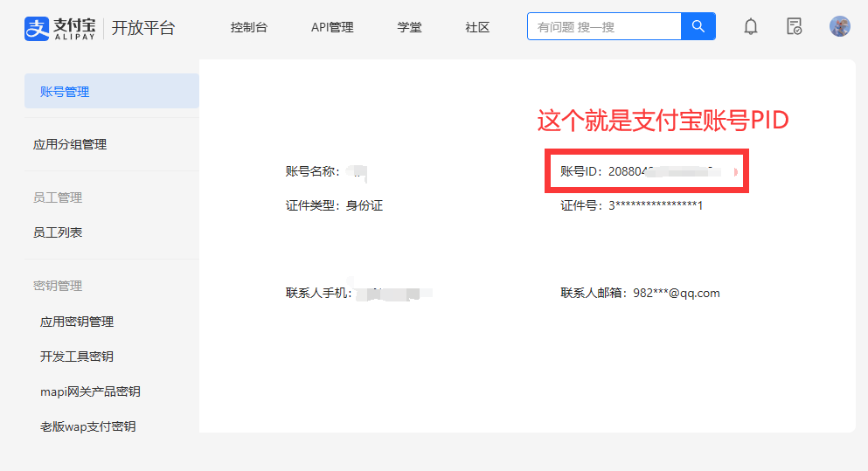
Task: Open the API管理 menu item
Action: click(x=332, y=27)
